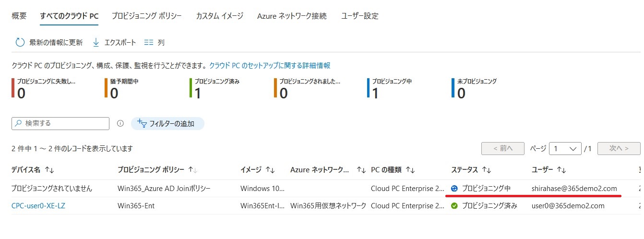Screen dimensions: 644x239
Task: Open クラウド PC のセットアップに関する詳細情報 link
Action: pyautogui.click(x=270, y=65)
